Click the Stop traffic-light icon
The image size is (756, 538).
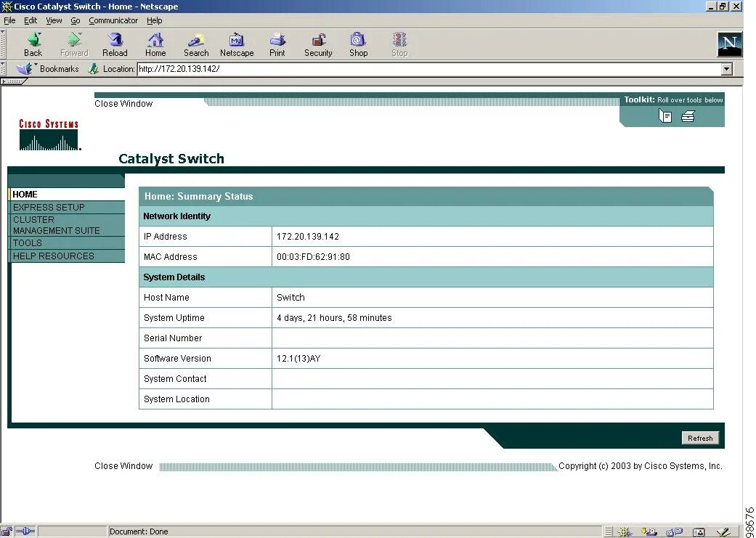pos(399,40)
